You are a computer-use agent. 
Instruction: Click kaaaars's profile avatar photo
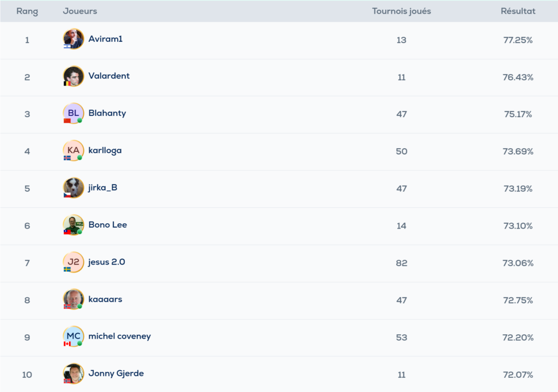(74, 299)
